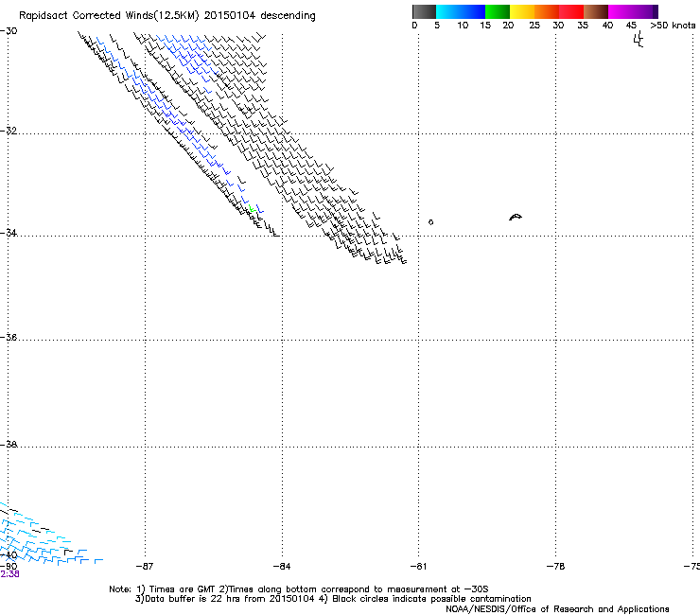Click the green wind barb in the swath
Viewport: 700px width, 615px height.
pos(252,208)
